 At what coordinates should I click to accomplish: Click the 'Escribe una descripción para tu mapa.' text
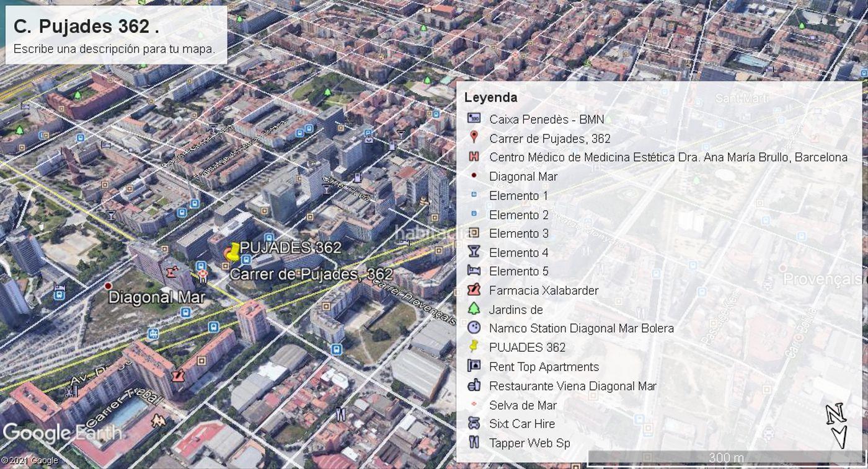(x=115, y=48)
